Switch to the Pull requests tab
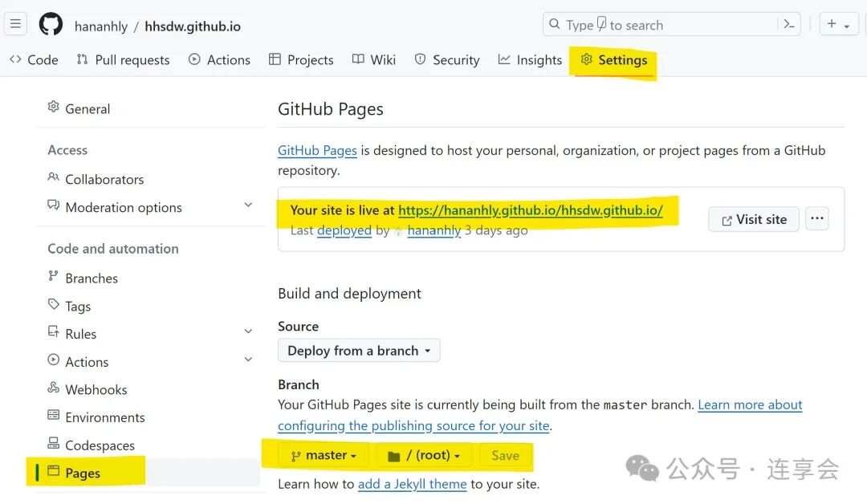Screen dimensions: 867x504 click(123, 59)
